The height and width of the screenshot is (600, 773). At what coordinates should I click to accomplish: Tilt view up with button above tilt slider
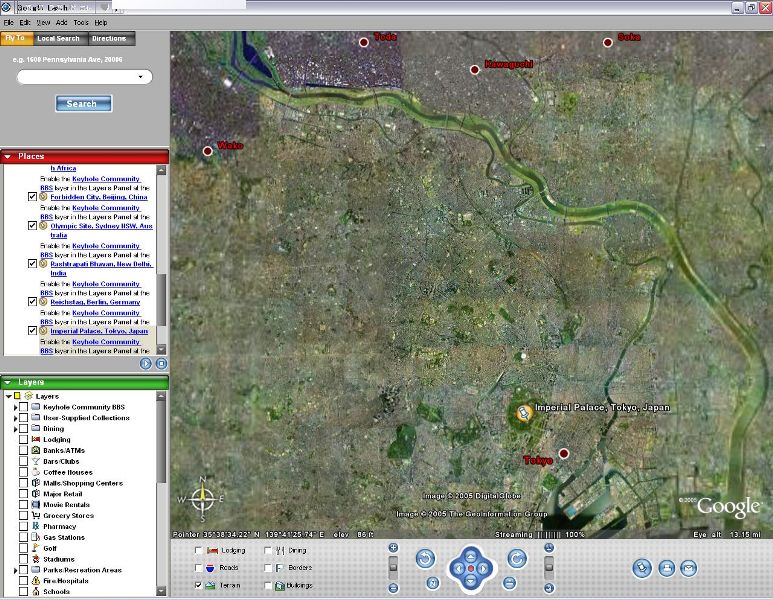[549, 548]
